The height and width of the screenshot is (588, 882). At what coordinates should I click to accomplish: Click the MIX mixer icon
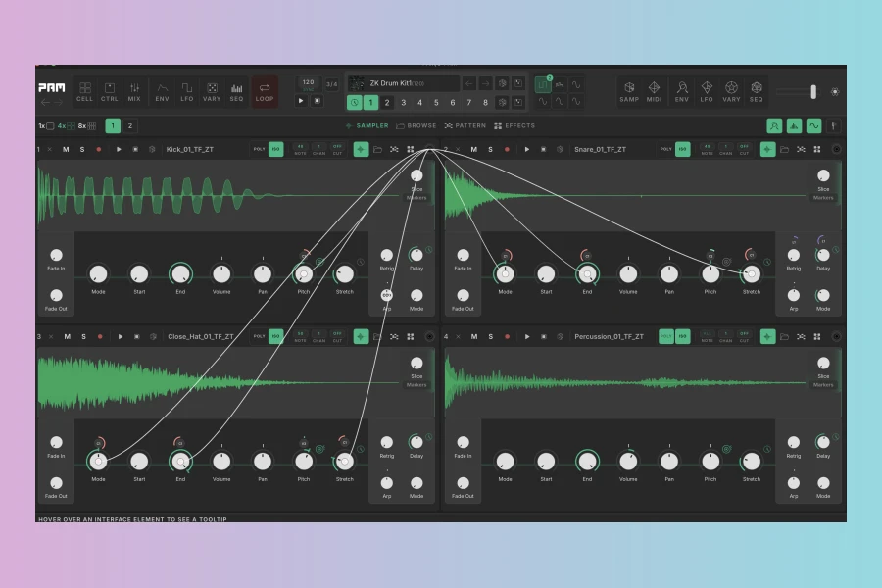click(134, 91)
